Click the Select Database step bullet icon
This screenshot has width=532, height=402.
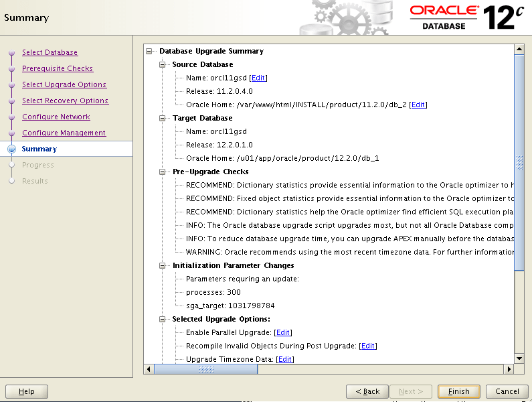point(12,53)
